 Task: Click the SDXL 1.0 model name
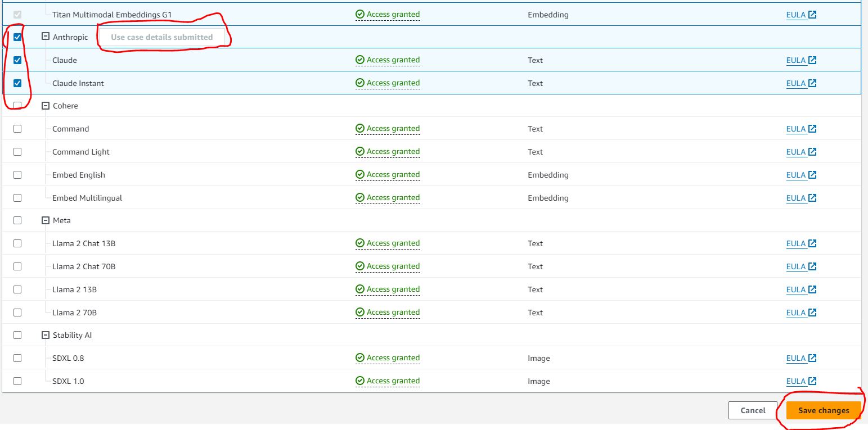click(x=68, y=381)
